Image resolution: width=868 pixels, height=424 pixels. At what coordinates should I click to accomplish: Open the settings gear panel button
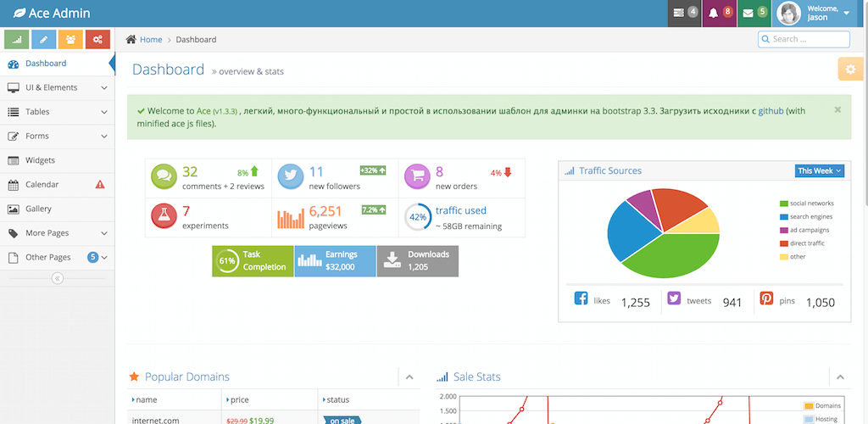851,69
